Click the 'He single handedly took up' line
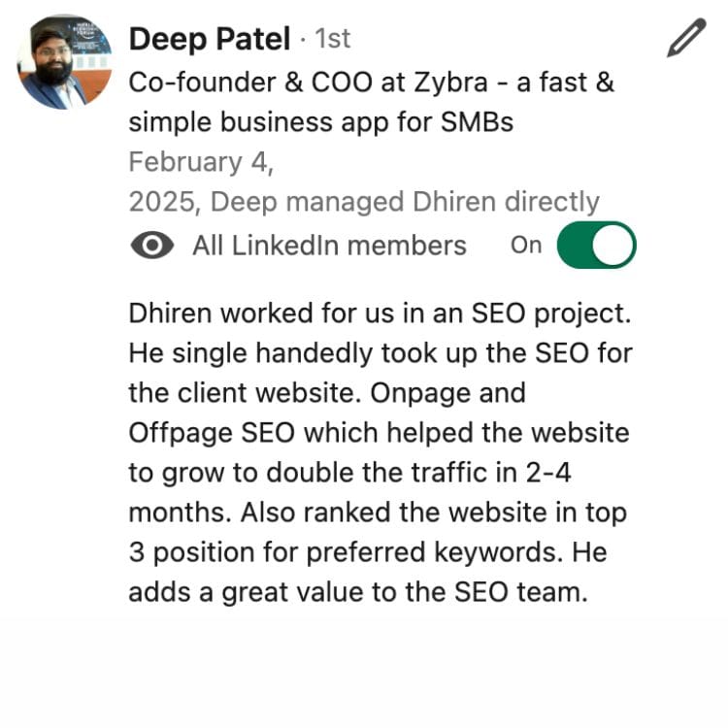This screenshot has height=728, width=728. click(381, 354)
